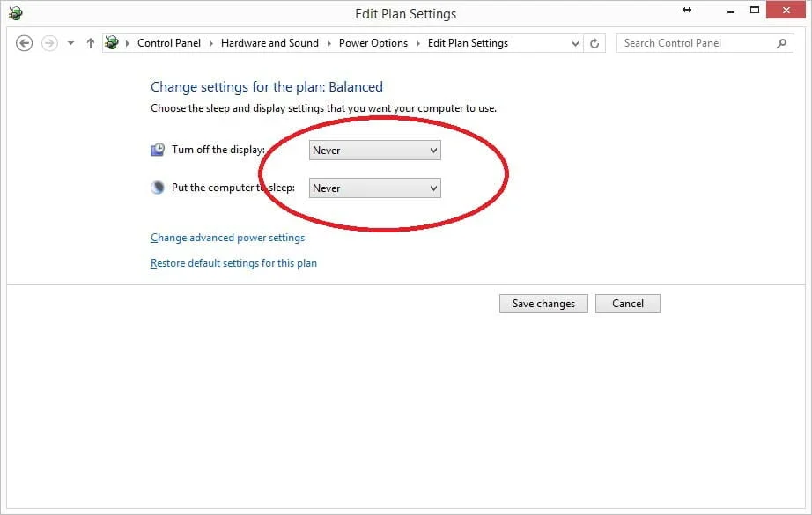Open 'Change advanced power settings'
The width and height of the screenshot is (812, 515).
click(x=227, y=237)
